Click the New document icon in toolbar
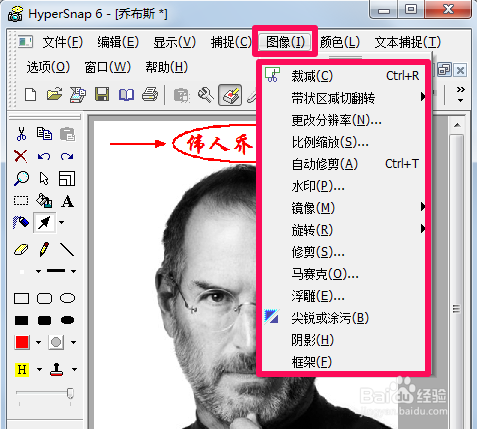 [31, 95]
